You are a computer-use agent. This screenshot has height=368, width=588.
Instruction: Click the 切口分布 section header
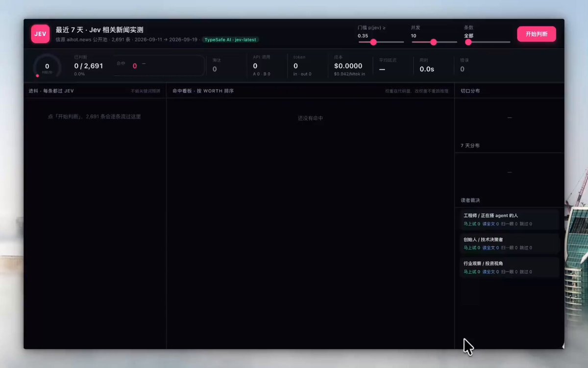tap(470, 91)
